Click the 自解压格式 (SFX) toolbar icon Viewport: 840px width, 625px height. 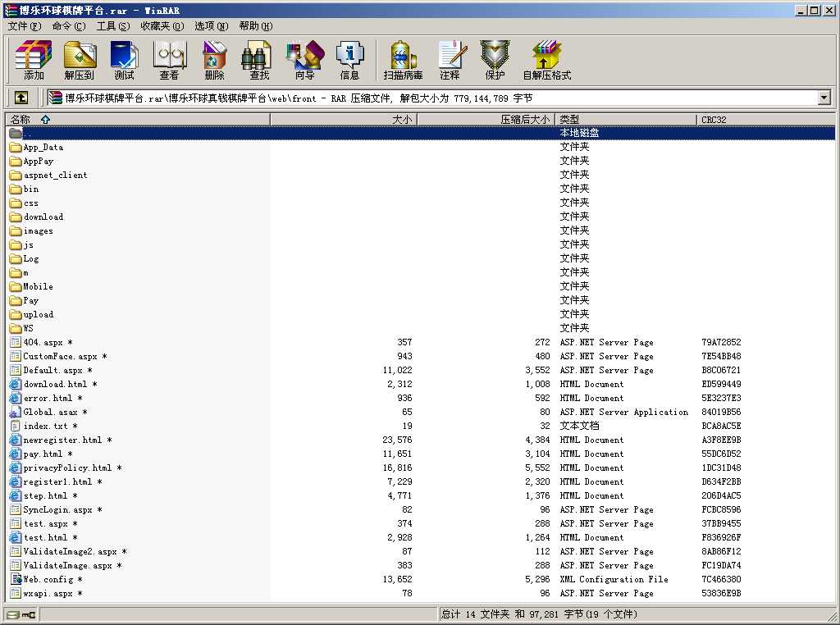click(547, 60)
